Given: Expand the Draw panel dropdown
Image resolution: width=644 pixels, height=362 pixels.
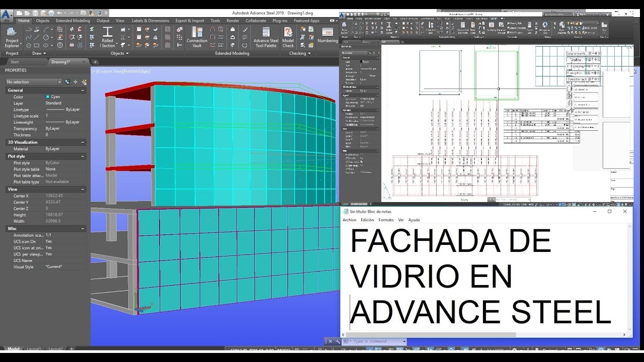Looking at the screenshot, I should coord(39,53).
